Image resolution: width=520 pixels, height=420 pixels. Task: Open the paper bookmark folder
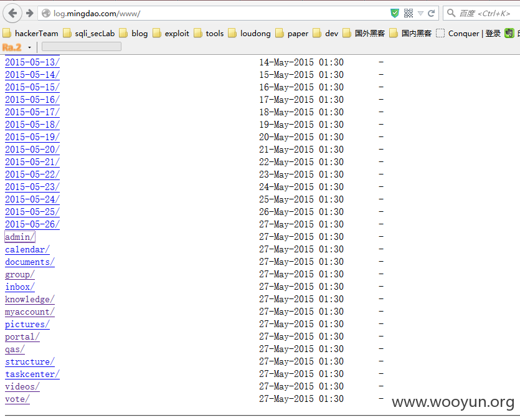(292, 33)
